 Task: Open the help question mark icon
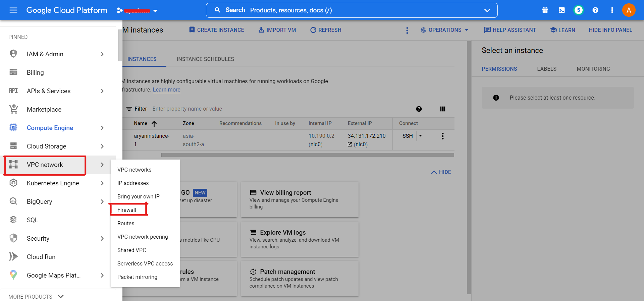[x=595, y=10]
